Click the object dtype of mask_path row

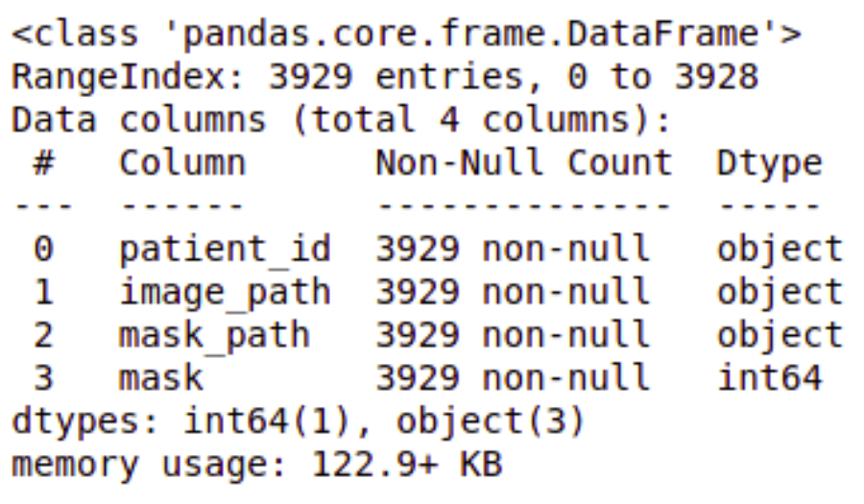pyautogui.click(x=780, y=337)
